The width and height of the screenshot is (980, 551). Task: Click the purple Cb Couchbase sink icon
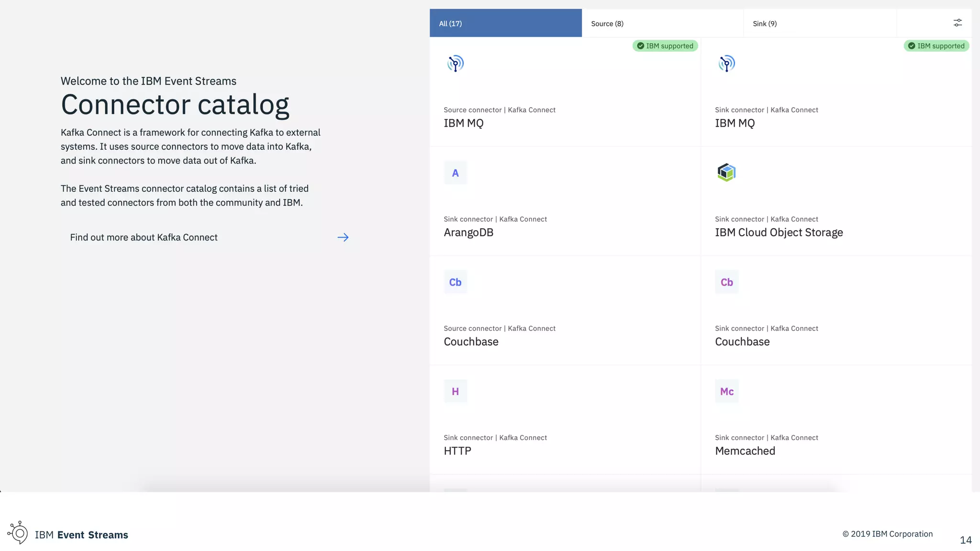click(x=726, y=282)
